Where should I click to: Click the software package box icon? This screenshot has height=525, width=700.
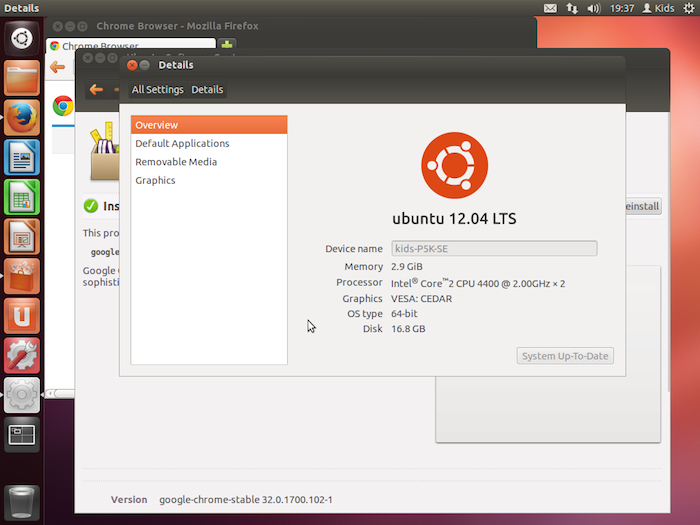(x=104, y=151)
